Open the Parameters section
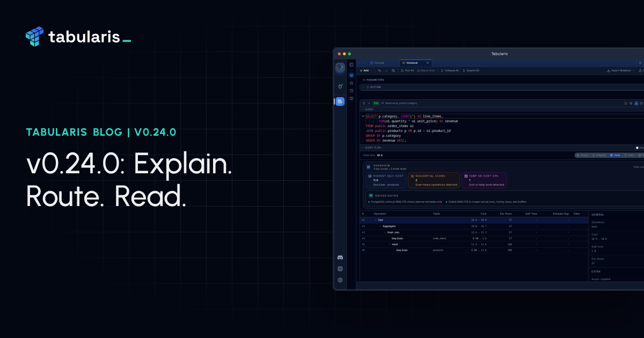This screenshot has width=644, height=338. [x=373, y=80]
